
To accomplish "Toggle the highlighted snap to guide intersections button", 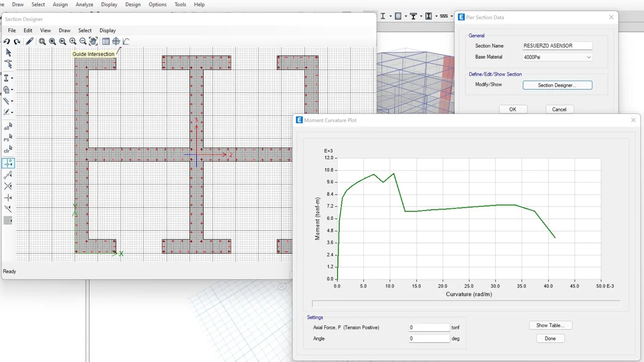I will 8,163.
